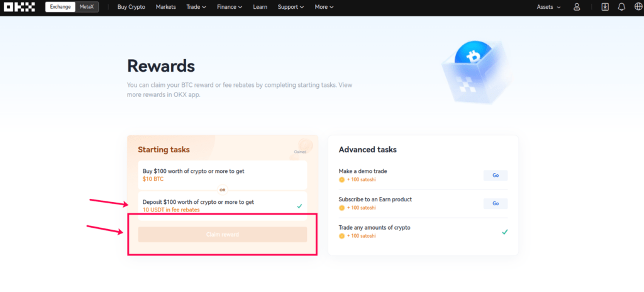Open the notifications bell
This screenshot has width=644, height=292.
click(622, 7)
